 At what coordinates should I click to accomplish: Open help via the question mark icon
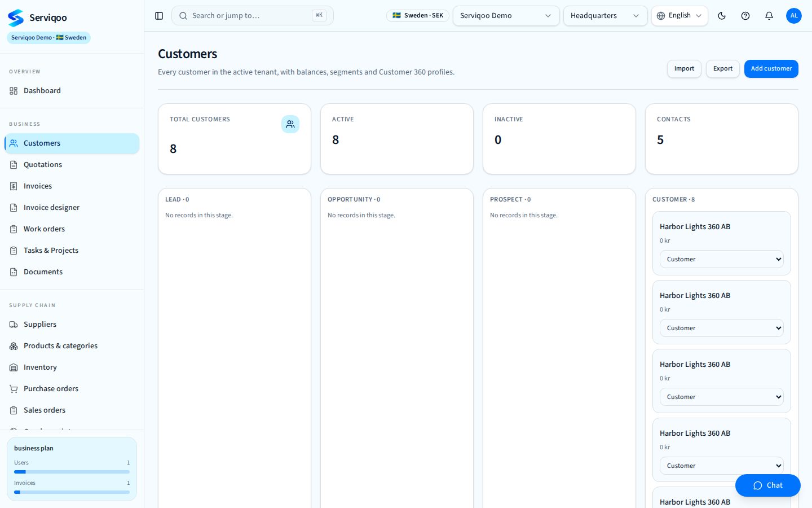point(745,16)
